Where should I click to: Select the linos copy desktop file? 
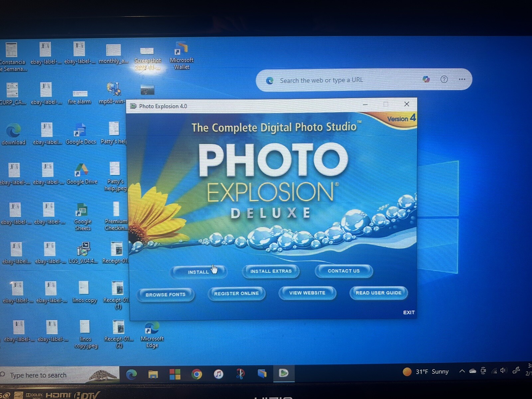coord(84,292)
